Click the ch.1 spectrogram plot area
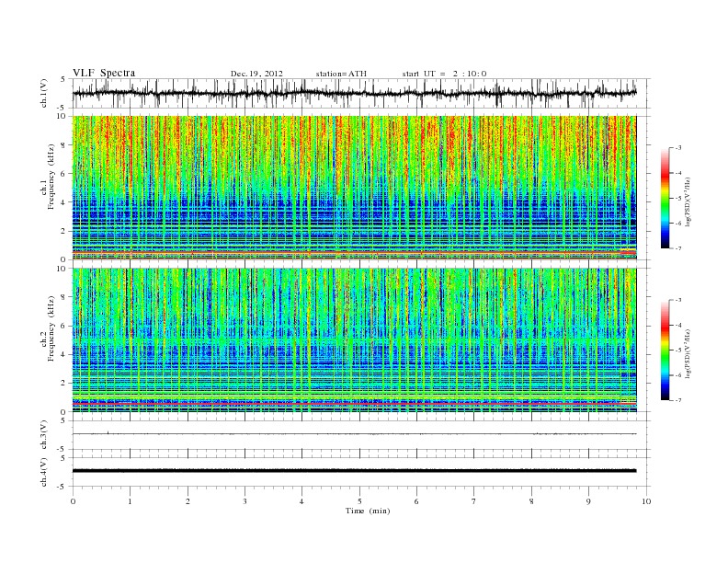728x563 pixels. click(x=355, y=188)
